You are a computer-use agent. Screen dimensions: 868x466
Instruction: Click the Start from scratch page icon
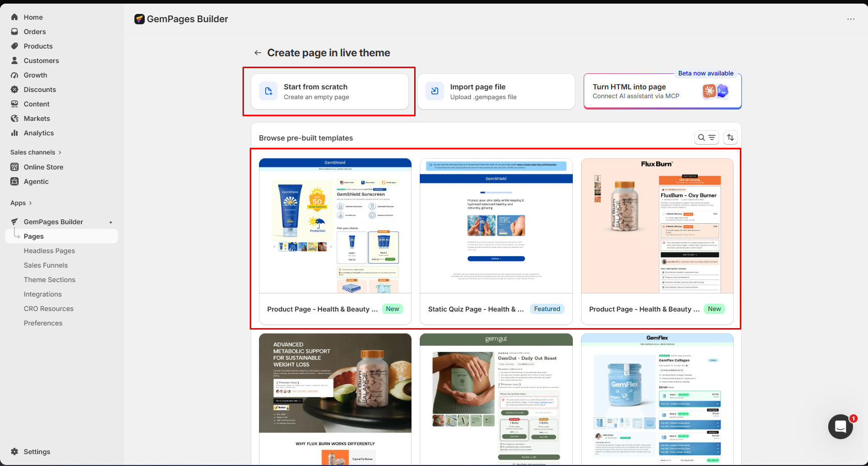[x=268, y=91]
